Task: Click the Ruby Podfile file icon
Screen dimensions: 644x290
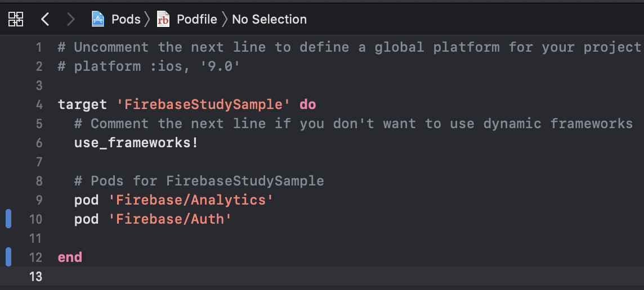Action: [x=163, y=19]
